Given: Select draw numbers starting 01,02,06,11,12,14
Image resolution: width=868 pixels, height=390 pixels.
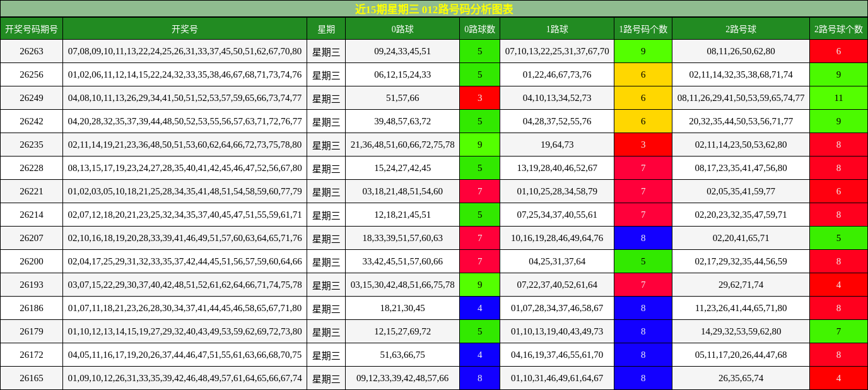Looking at the screenshot, I should [x=185, y=74].
